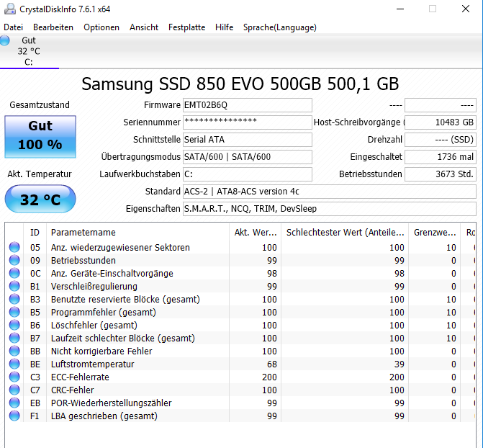
Task: Click the Standard field ACS-2 | ATA8-ACS version 4c
Action: tap(330, 192)
